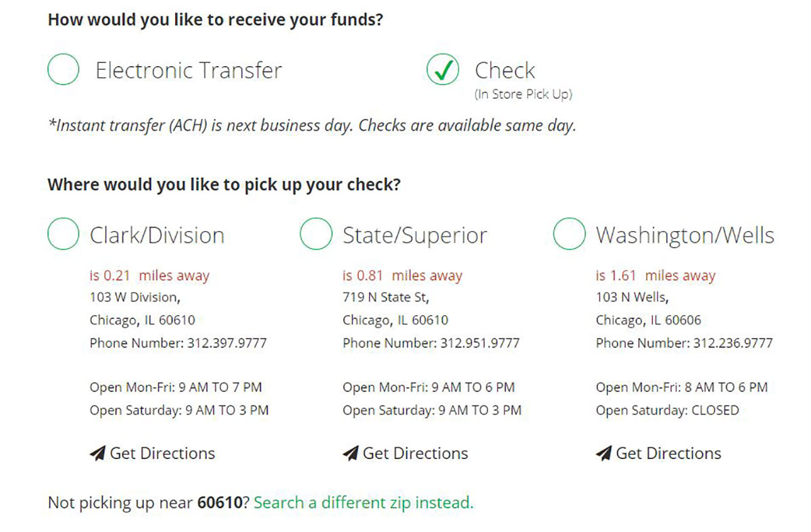811x532 pixels.
Task: Click phone number 312.236.9777
Action: point(733,343)
